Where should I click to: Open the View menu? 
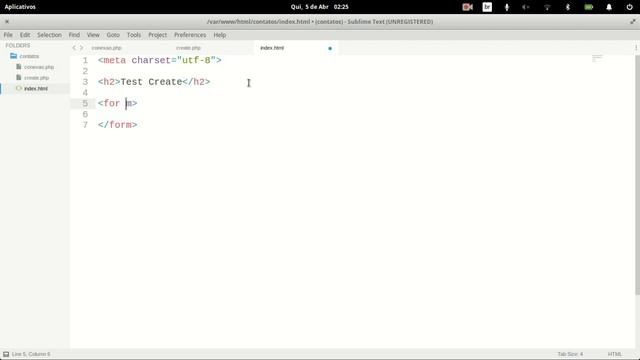[93, 35]
